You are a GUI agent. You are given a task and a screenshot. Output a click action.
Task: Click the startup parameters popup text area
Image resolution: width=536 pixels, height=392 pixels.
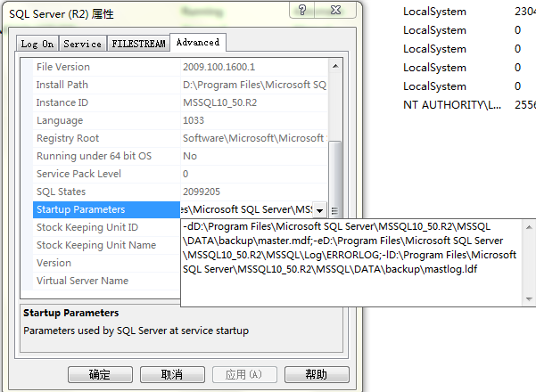pyautogui.click(x=351, y=263)
